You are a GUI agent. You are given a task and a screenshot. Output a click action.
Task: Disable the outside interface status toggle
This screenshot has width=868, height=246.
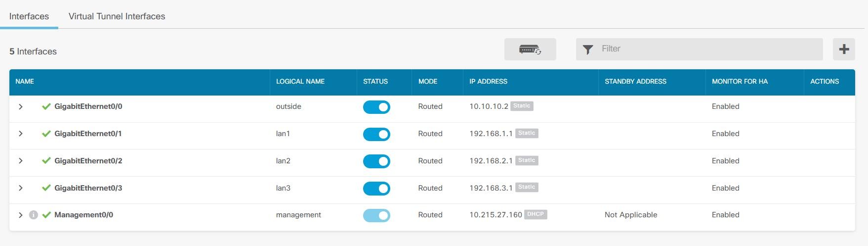[x=376, y=107]
